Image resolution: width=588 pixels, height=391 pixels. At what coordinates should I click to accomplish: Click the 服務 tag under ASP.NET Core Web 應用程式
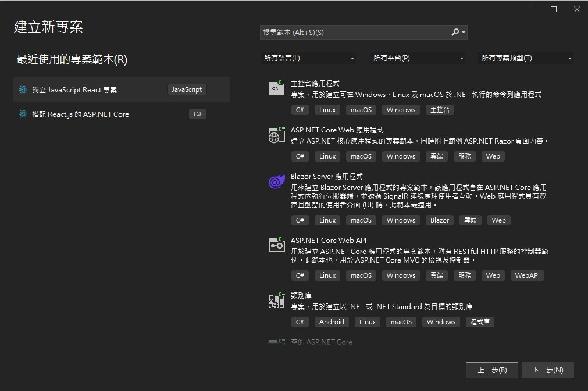pyautogui.click(x=465, y=156)
